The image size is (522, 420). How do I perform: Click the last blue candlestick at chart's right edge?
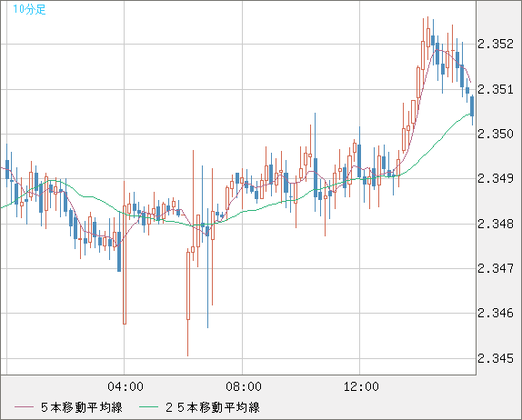point(472,106)
